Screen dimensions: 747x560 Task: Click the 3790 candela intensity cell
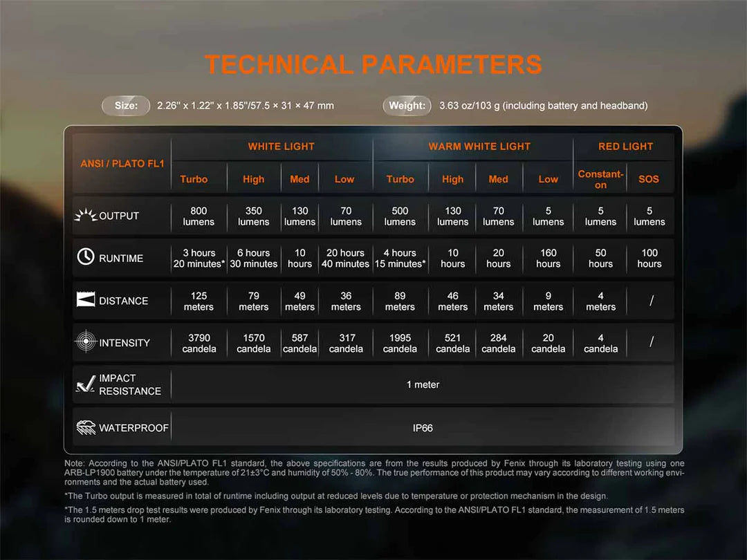click(x=199, y=343)
